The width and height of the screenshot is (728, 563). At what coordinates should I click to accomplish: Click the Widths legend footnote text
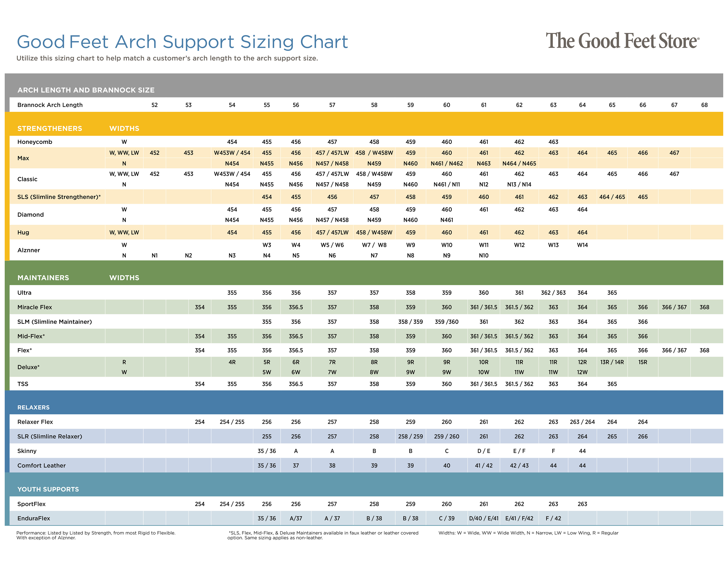(x=528, y=533)
